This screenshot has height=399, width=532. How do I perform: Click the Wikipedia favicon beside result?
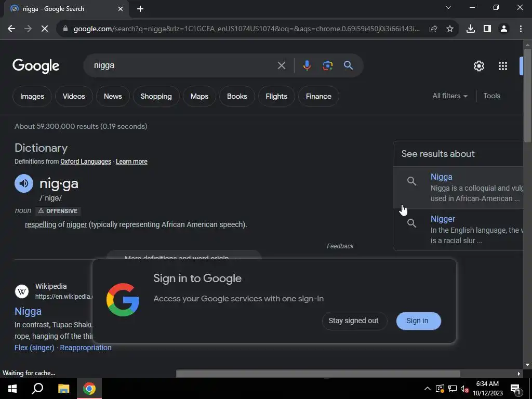tap(22, 291)
